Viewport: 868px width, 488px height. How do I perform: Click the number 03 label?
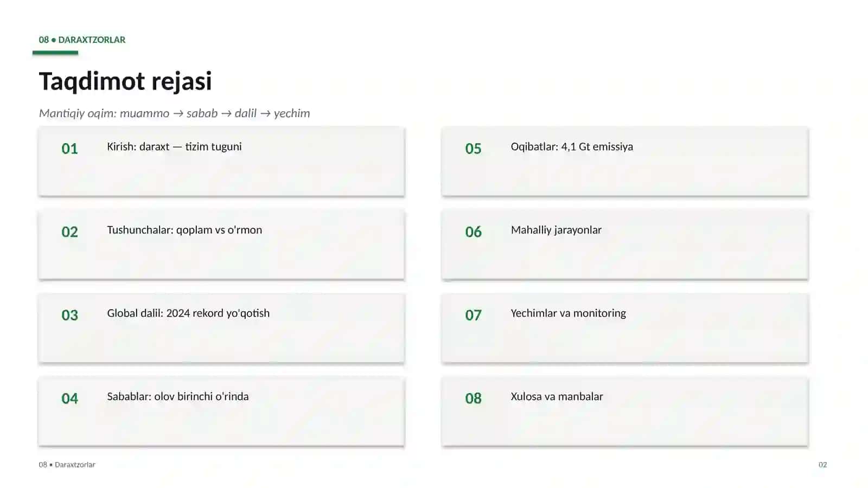[x=69, y=316]
